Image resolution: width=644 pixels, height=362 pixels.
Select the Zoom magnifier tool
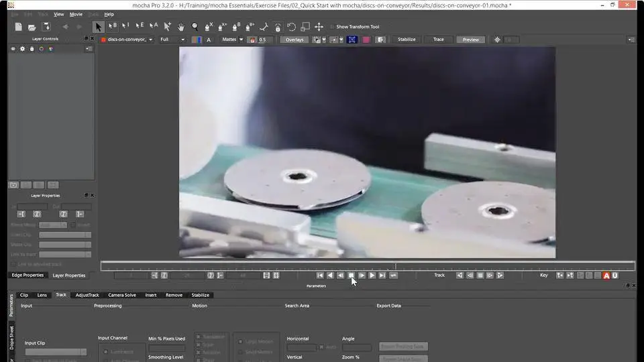coord(195,27)
